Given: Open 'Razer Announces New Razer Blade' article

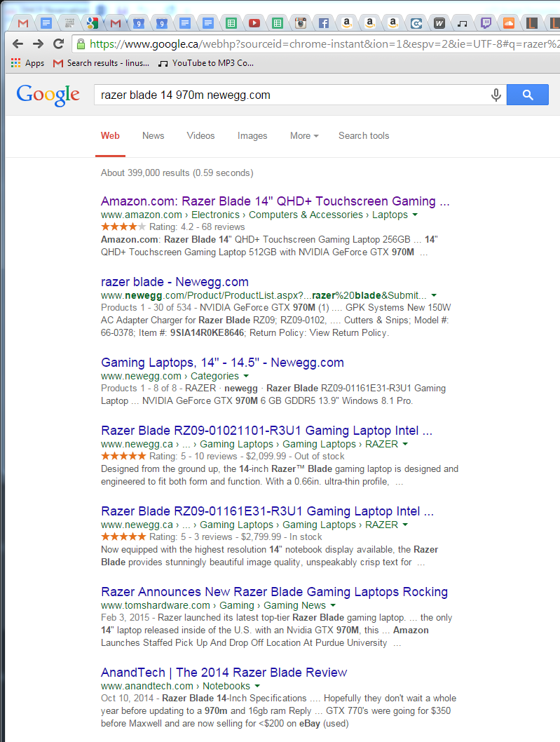Looking at the screenshot, I should click(274, 592).
